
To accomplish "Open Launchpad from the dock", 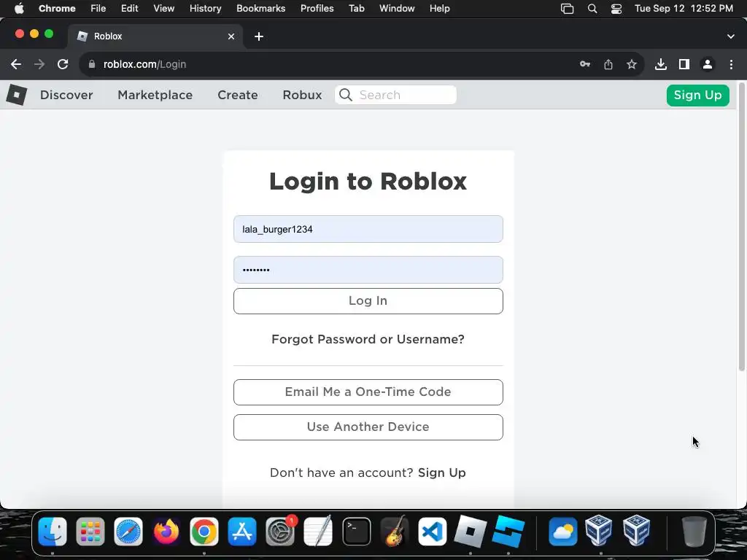I will coord(90,532).
